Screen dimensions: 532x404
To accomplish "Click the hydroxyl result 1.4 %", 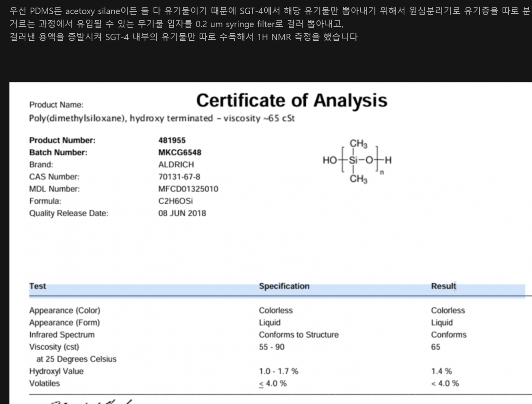I will point(441,371).
